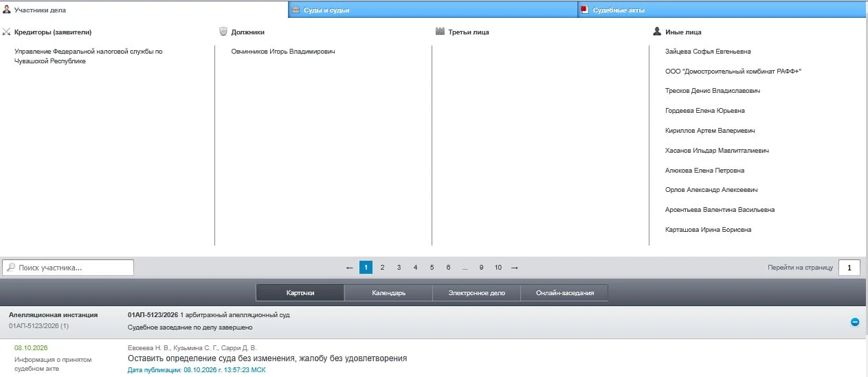Select page 4 in pagination

pos(415,268)
